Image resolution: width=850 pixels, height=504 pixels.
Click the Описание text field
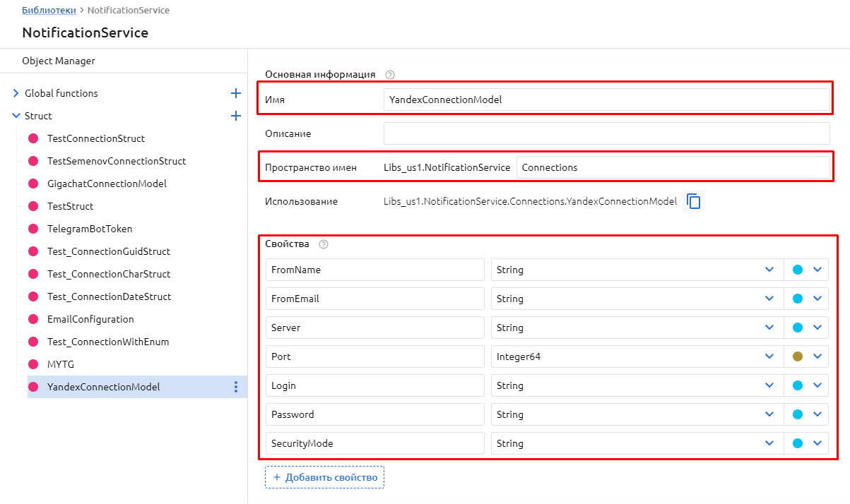click(x=606, y=133)
